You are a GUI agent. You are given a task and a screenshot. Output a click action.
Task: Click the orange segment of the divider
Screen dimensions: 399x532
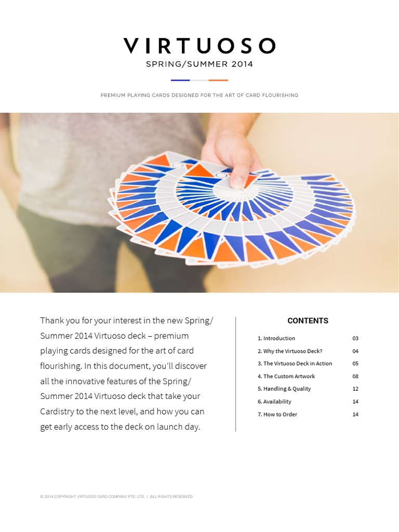tap(218, 80)
